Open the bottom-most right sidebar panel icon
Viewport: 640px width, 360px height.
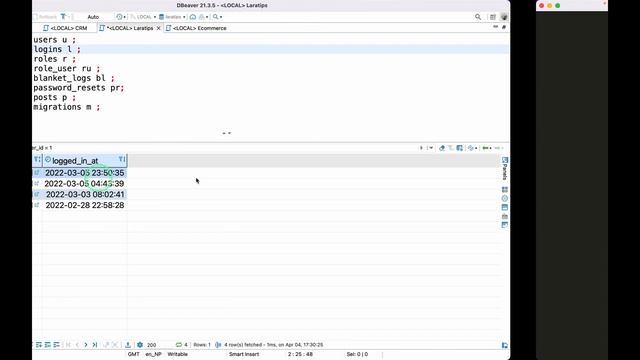coord(505,225)
